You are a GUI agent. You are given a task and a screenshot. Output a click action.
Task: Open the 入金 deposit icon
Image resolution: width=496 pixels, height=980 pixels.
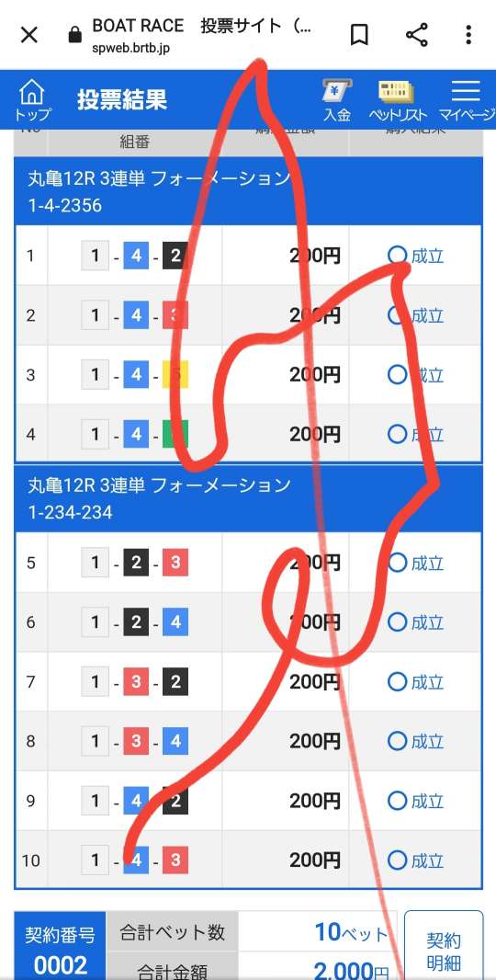[337, 100]
